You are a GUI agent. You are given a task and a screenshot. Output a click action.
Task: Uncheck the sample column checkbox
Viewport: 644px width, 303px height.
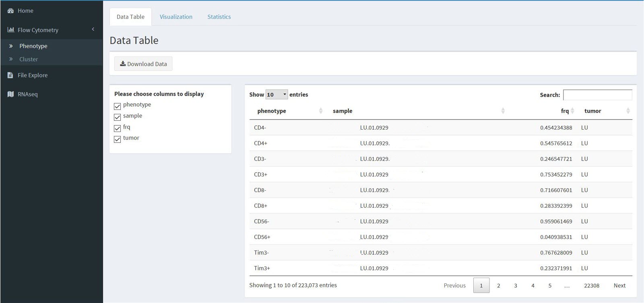coord(118,117)
